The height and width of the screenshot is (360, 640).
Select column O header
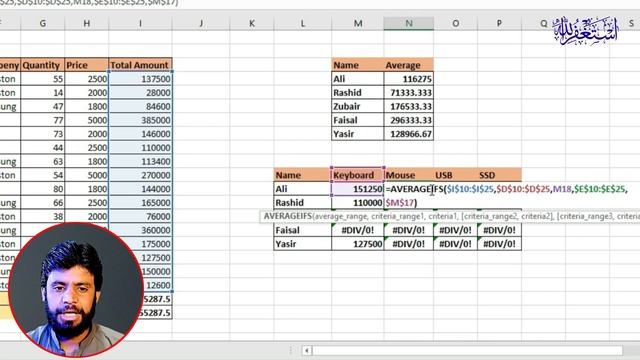(456, 23)
